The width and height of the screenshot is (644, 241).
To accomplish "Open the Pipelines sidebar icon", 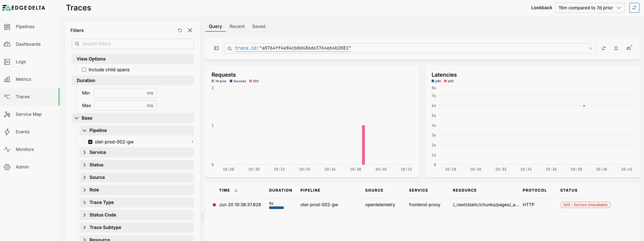I will point(7,27).
